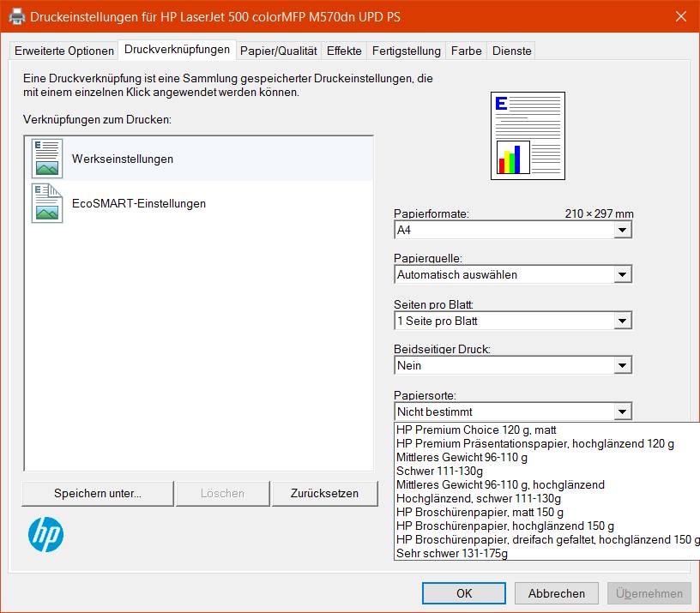
Task: Open the Papierquelle dropdown arrow
Action: click(x=622, y=275)
